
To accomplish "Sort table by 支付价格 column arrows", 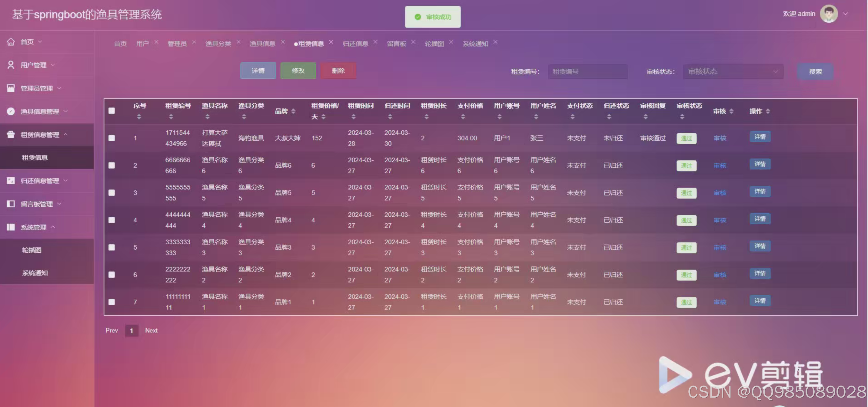I will click(x=463, y=117).
